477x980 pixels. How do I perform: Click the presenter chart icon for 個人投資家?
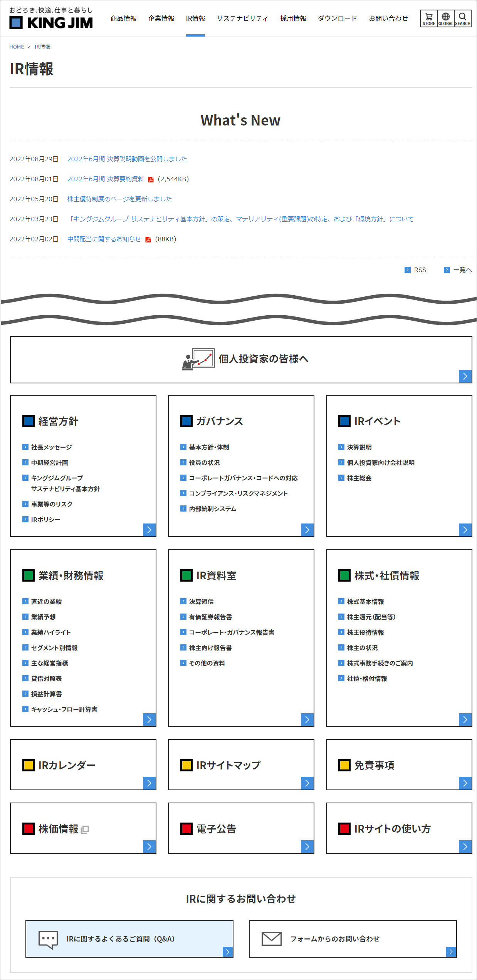(198, 359)
